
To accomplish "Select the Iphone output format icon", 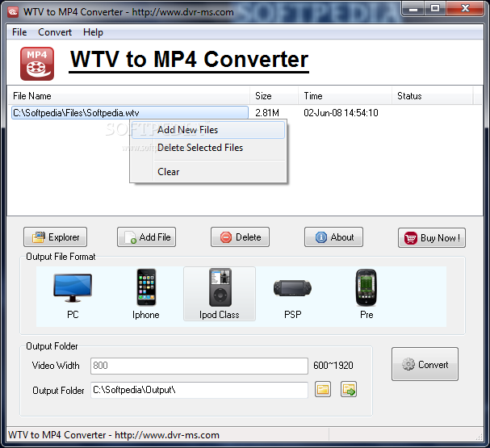I will click(x=146, y=294).
